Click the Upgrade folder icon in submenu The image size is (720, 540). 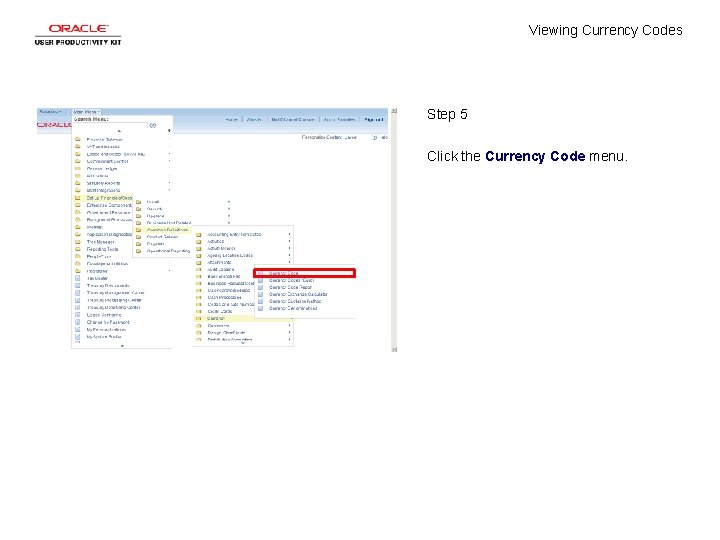coord(139,216)
